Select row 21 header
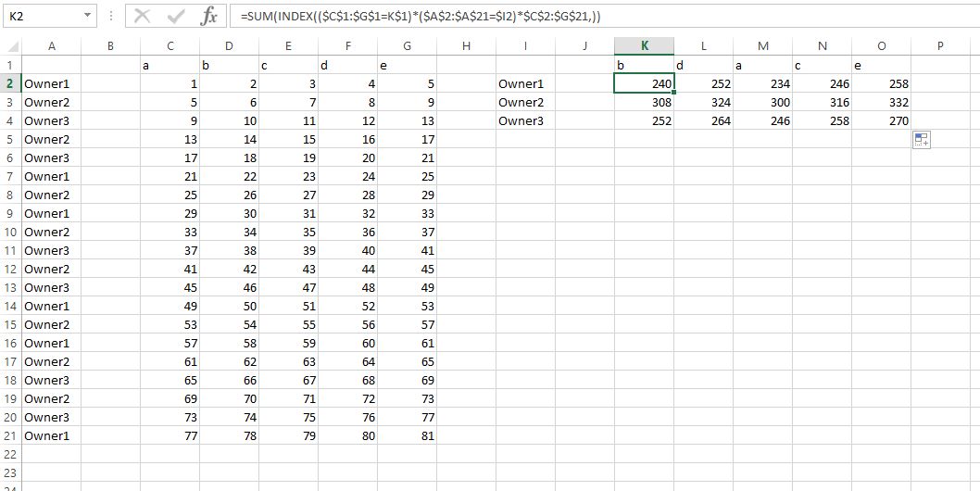 pyautogui.click(x=10, y=436)
